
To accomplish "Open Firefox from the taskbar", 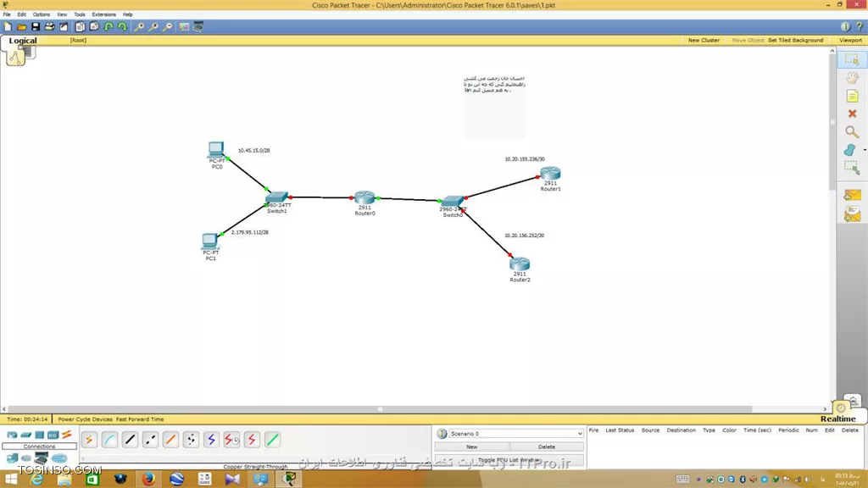I will click(x=148, y=480).
